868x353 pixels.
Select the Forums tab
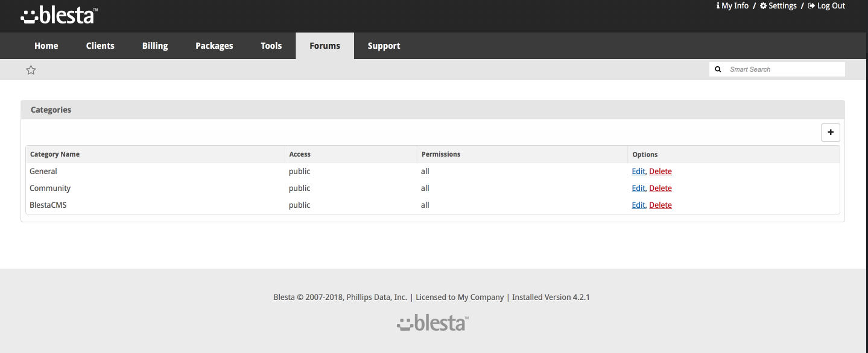(325, 46)
